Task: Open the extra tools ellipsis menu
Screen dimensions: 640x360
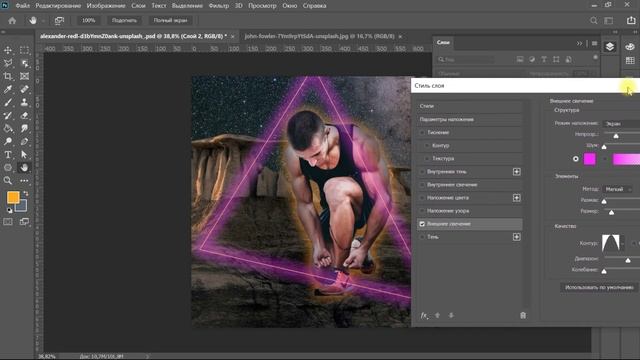Action: [x=24, y=180]
